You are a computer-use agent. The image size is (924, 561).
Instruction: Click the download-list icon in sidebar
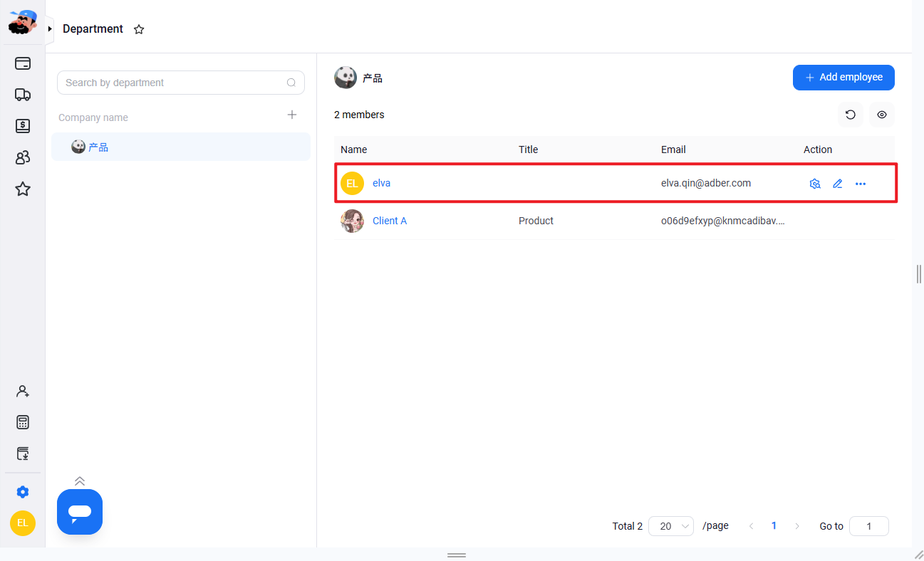pyautogui.click(x=23, y=453)
